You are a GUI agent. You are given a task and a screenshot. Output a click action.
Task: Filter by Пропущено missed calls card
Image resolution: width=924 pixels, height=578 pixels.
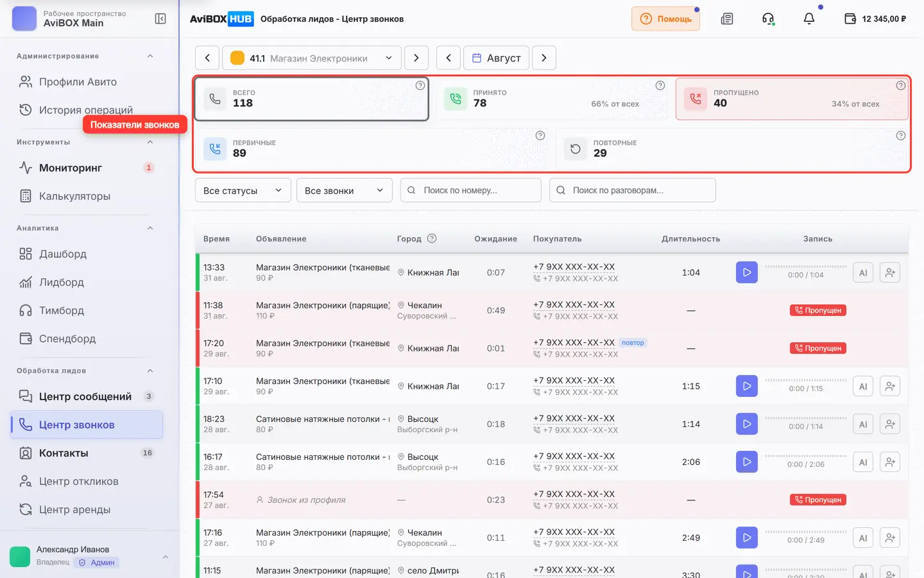(x=792, y=99)
